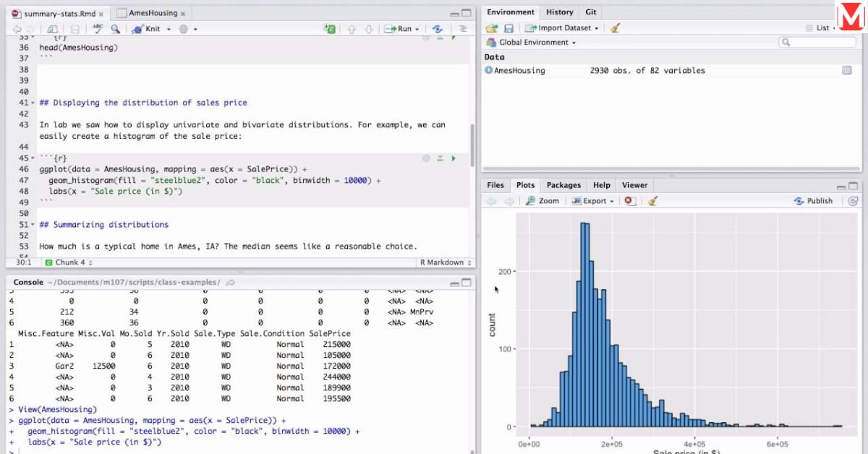Go back to previous source location
The height and width of the screenshot is (454, 868).
click(17, 29)
